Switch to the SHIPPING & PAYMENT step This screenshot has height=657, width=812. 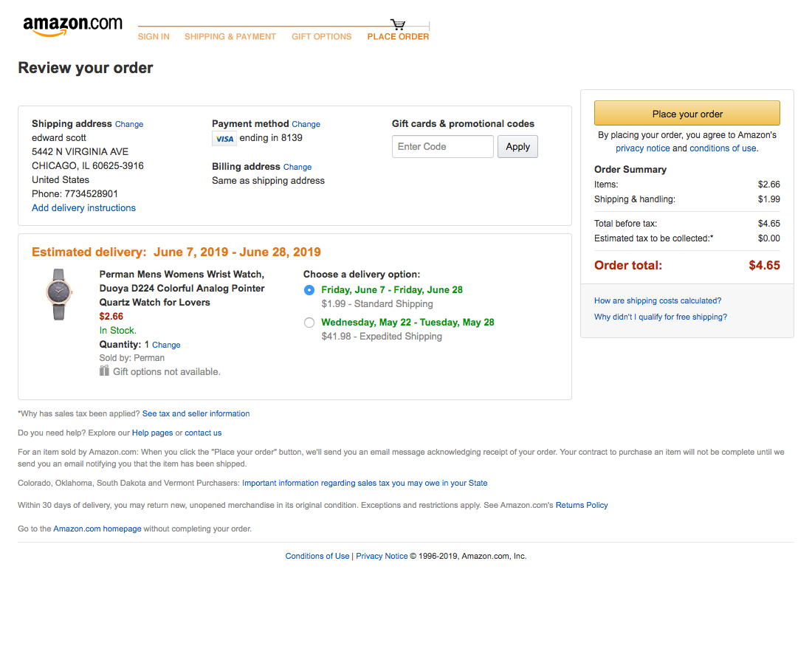pos(230,36)
